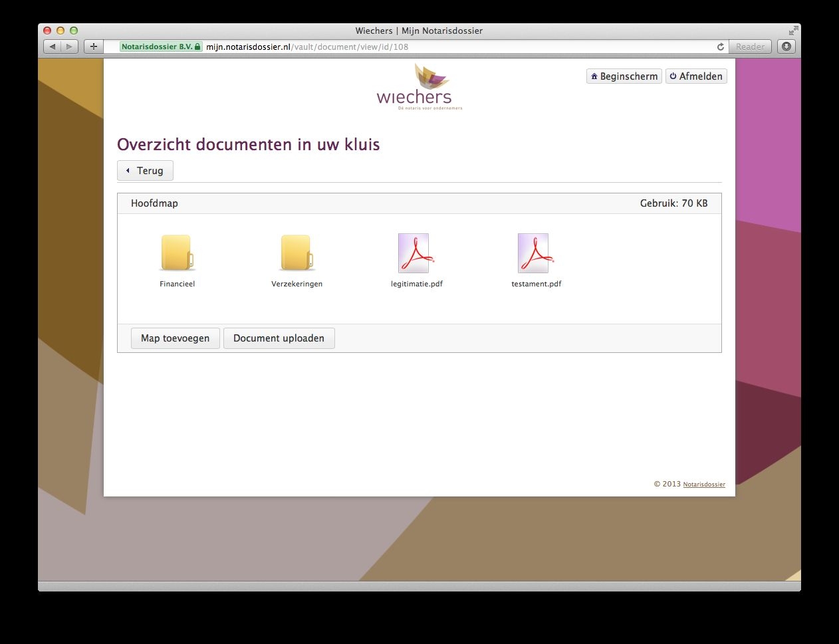Screen dimensions: 839x644
Task: Click the legitimatie.pdf file name
Action: 417,284
